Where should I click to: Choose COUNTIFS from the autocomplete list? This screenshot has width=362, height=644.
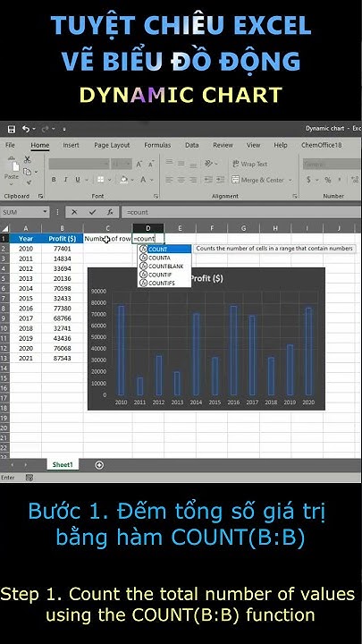click(164, 283)
